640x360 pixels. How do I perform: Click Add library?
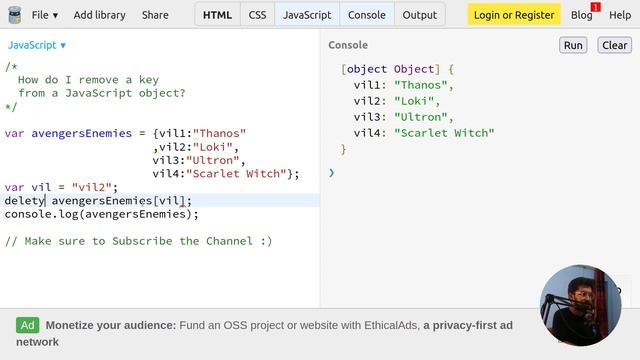point(100,15)
